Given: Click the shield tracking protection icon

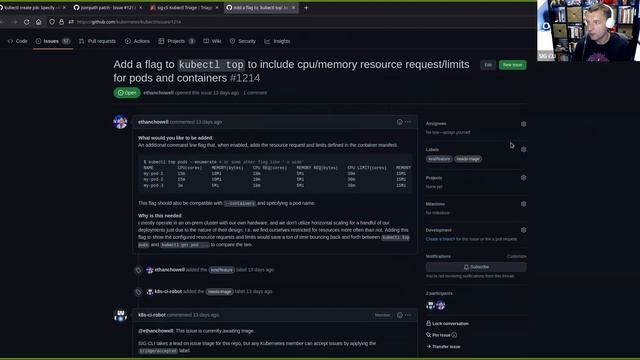Looking at the screenshot, I should [52, 22].
